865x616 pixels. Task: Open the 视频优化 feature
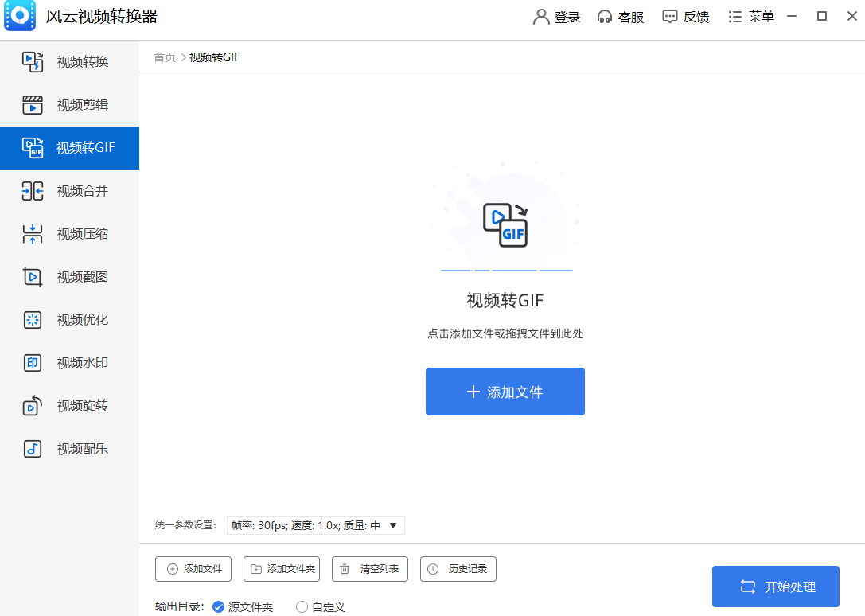tap(69, 320)
